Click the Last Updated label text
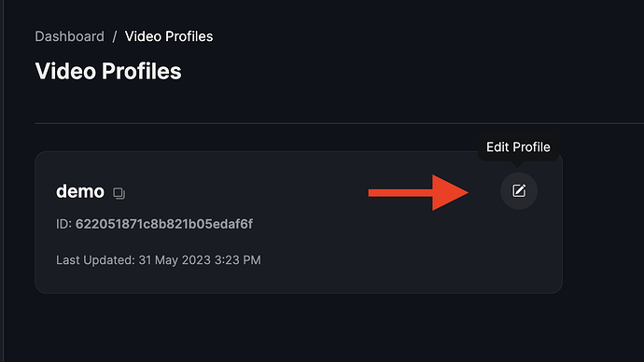 (x=95, y=260)
